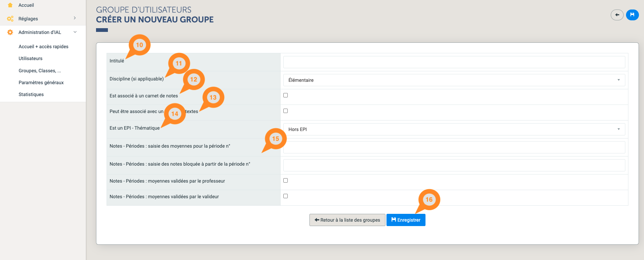Click the 'Est un EPI - Thématique' label
The width and height of the screenshot is (644, 260).
pos(134,128)
